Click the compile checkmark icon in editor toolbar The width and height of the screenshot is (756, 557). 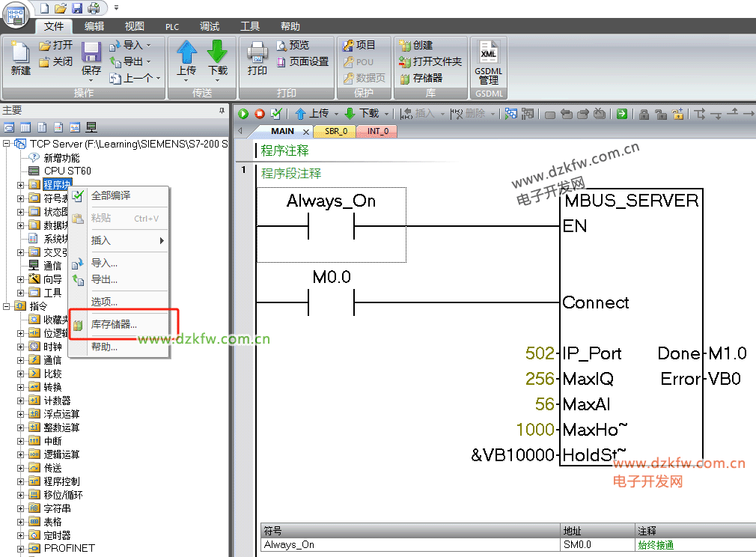point(276,114)
